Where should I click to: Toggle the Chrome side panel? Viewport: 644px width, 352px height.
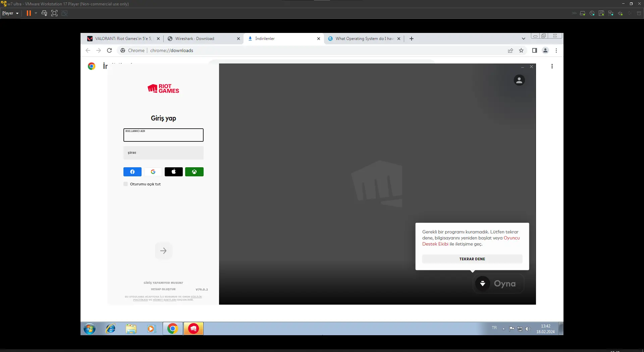coord(535,50)
